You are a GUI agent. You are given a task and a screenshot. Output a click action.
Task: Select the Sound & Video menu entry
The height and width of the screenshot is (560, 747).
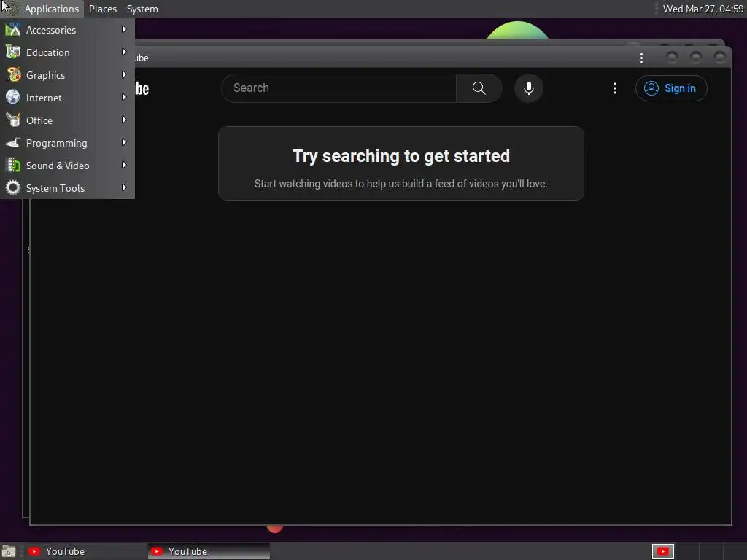(x=67, y=166)
